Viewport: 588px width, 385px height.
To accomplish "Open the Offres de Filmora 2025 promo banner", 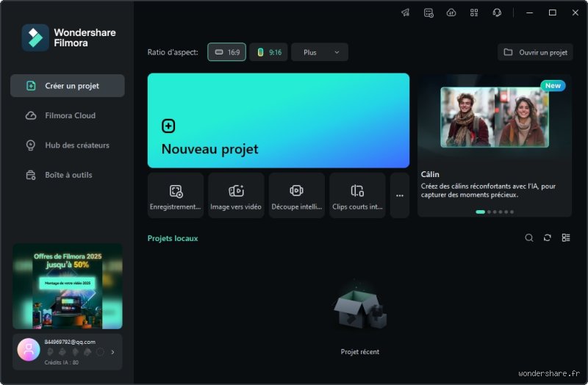I will [68, 287].
